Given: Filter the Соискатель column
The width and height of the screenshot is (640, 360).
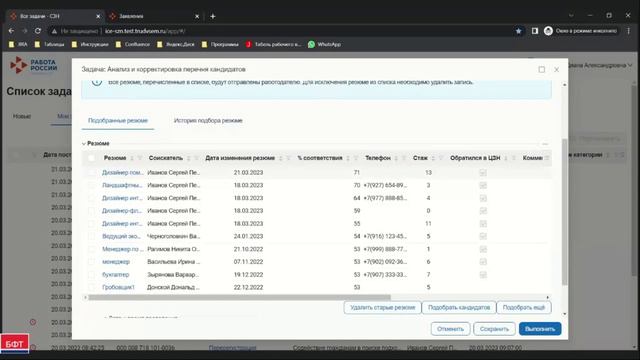Looking at the screenshot, I should coord(197,158).
